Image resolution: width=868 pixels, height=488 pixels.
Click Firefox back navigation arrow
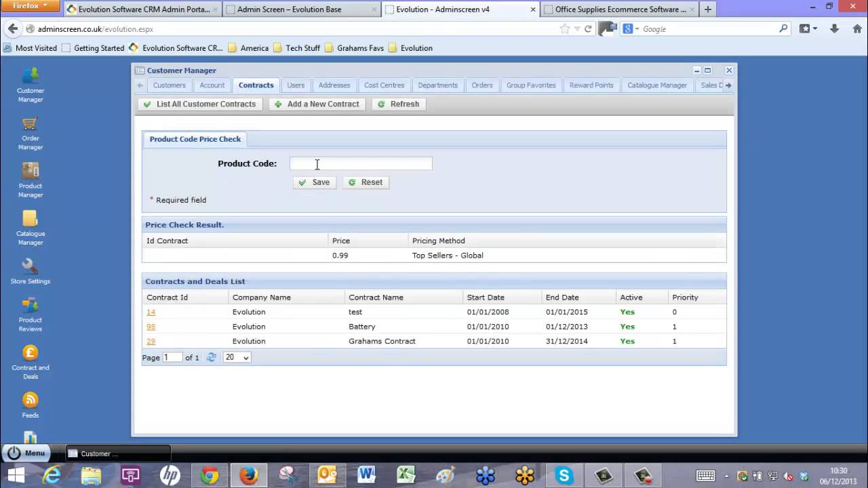click(x=12, y=29)
